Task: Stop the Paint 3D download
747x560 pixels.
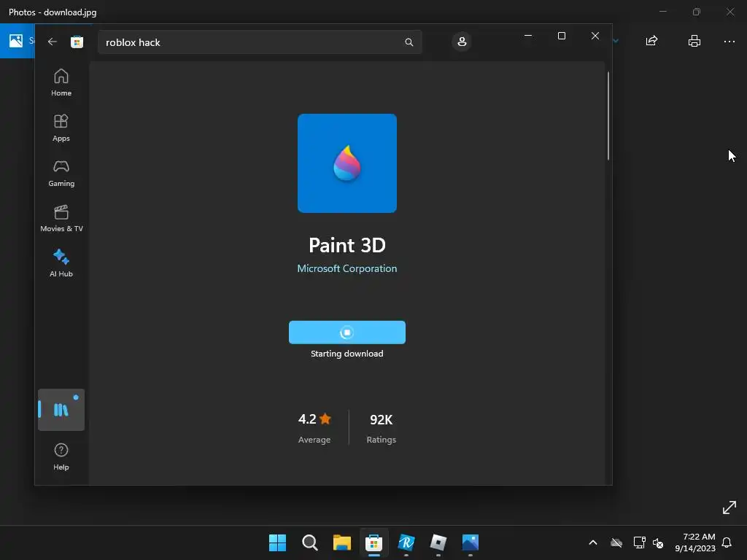Action: pyautogui.click(x=347, y=332)
